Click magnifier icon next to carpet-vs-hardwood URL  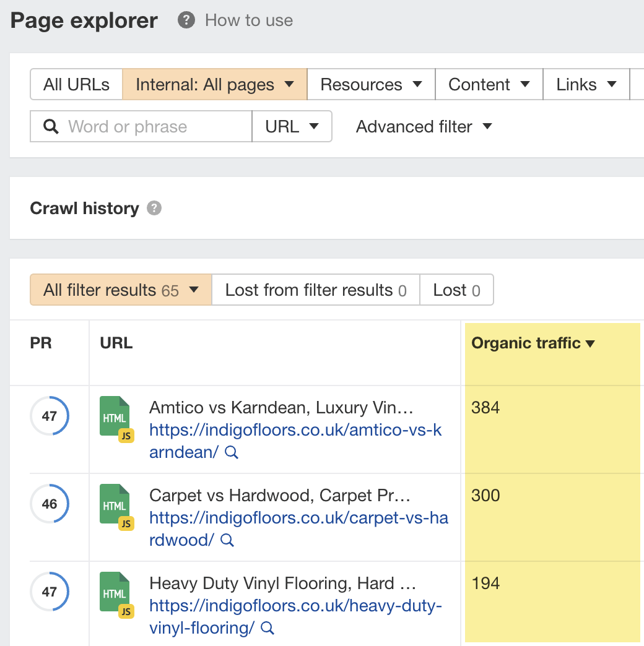pos(227,541)
